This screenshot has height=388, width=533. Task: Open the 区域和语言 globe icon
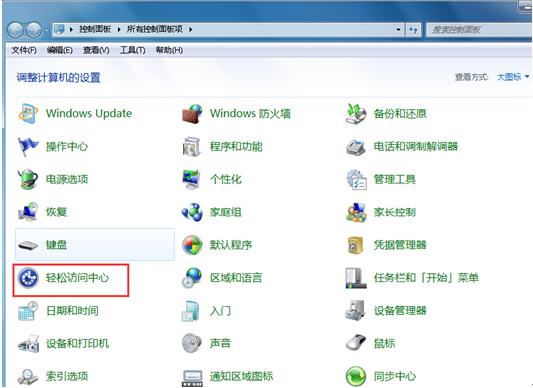[x=192, y=278]
